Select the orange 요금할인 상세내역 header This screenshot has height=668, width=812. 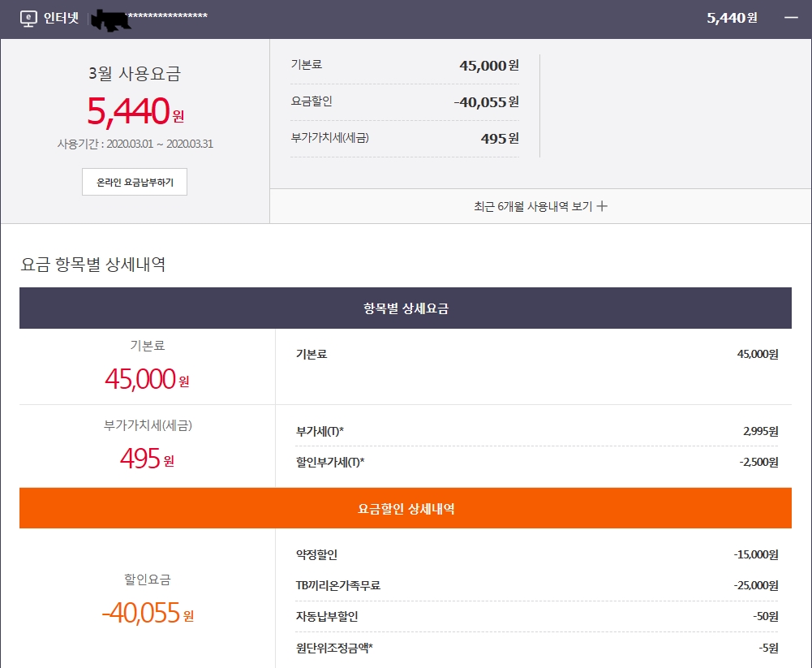click(x=405, y=509)
